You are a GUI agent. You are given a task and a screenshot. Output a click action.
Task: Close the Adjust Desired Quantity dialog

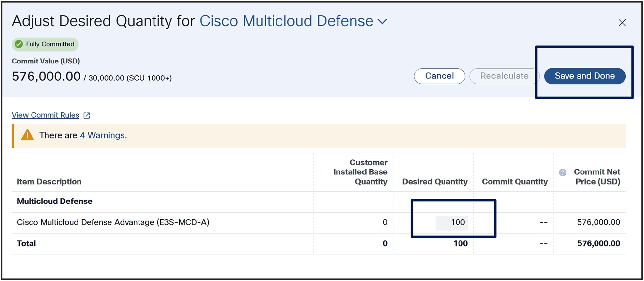tap(622, 23)
